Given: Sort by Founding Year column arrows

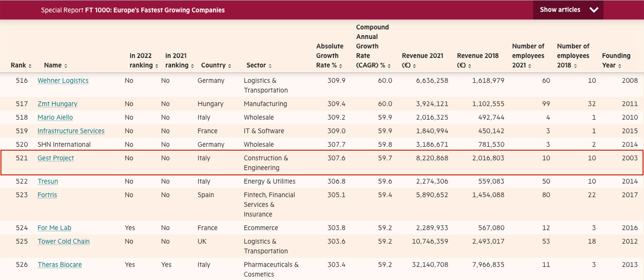Looking at the screenshot, I should [620, 66].
